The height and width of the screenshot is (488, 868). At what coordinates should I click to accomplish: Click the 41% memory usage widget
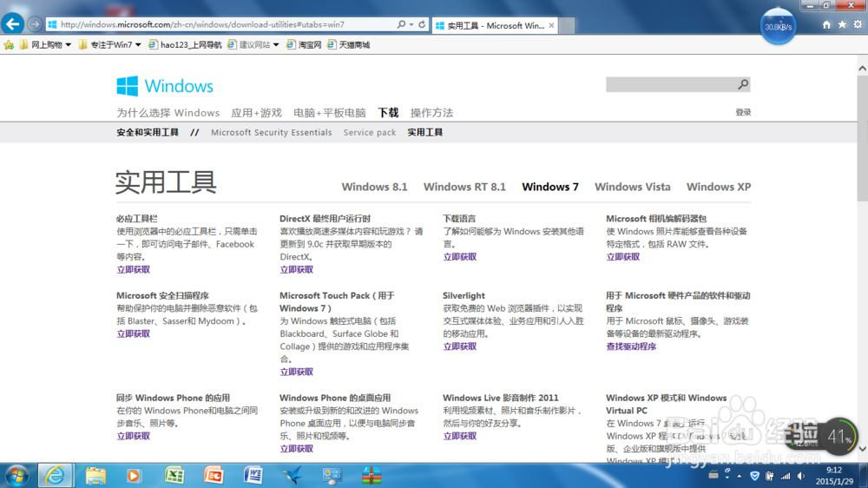point(839,437)
